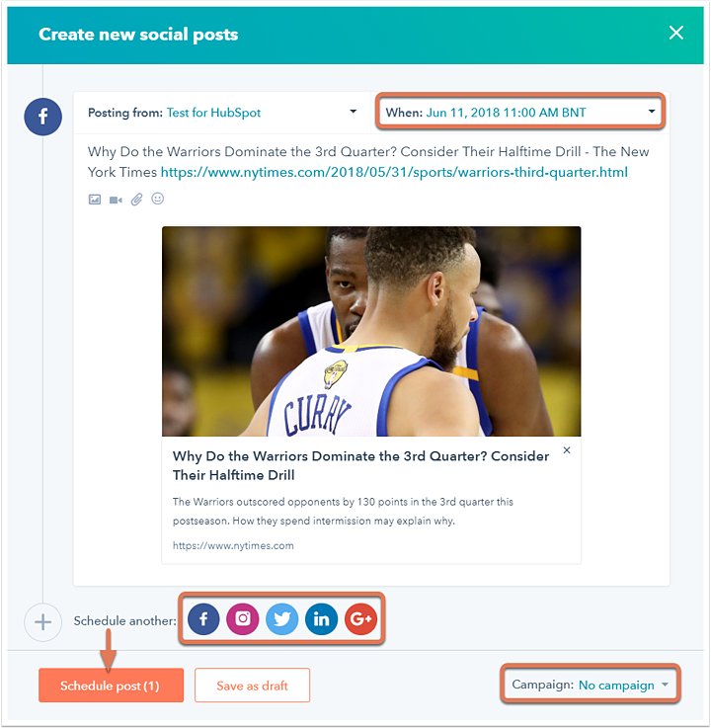The width and height of the screenshot is (711, 728).
Task: Schedule another Google+ post
Action: pyautogui.click(x=360, y=619)
